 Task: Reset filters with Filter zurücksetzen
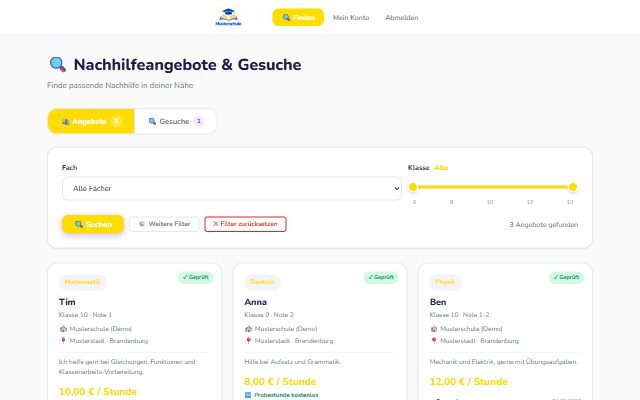click(245, 224)
